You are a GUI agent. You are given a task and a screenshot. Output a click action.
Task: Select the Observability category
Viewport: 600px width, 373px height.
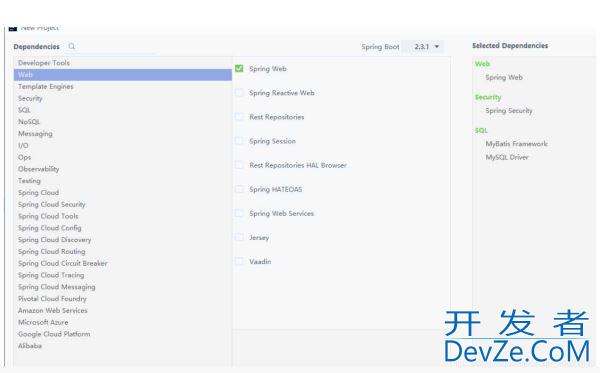click(122, 169)
